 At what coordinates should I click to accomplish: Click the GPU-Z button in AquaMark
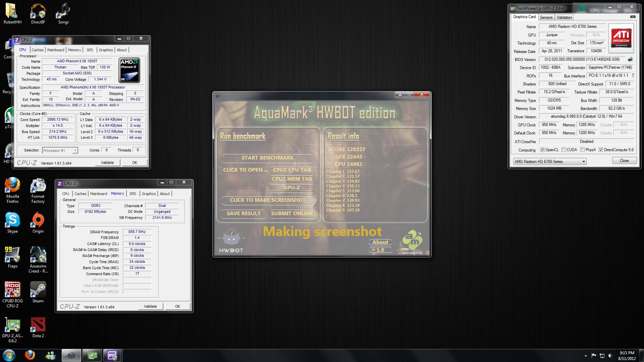(x=292, y=188)
